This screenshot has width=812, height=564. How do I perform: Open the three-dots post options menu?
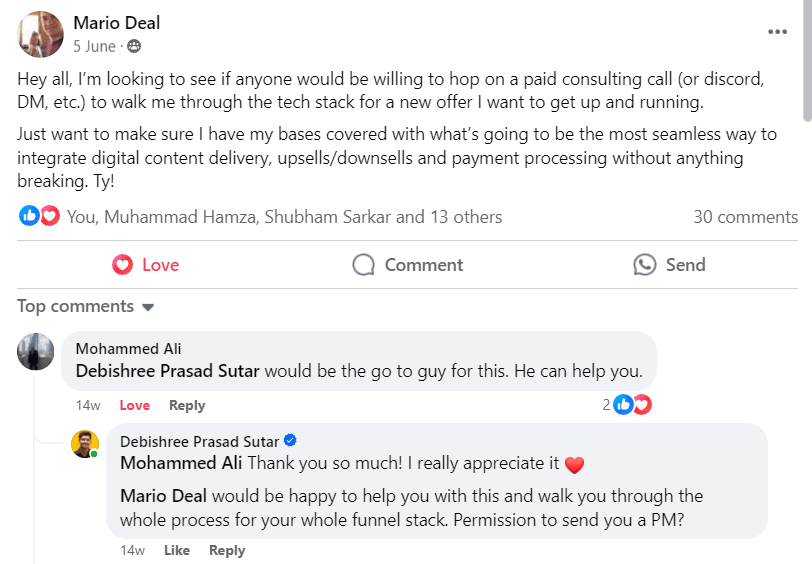tap(777, 32)
